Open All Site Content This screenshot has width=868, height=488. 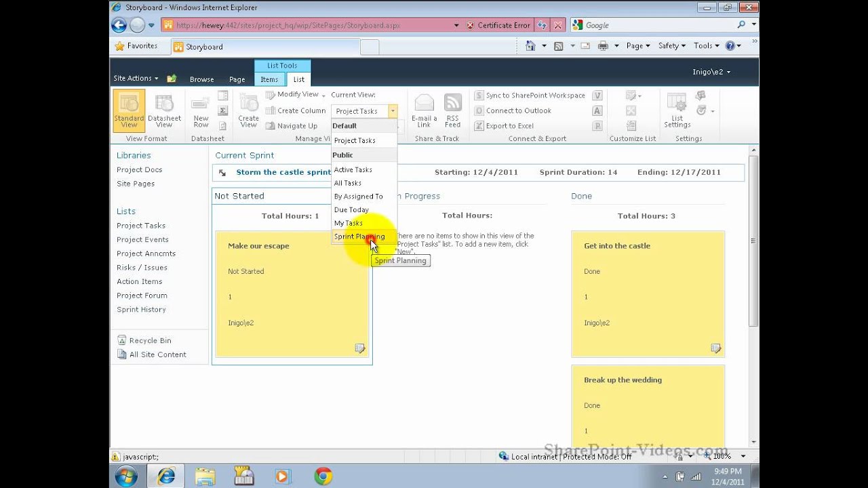tap(152, 354)
